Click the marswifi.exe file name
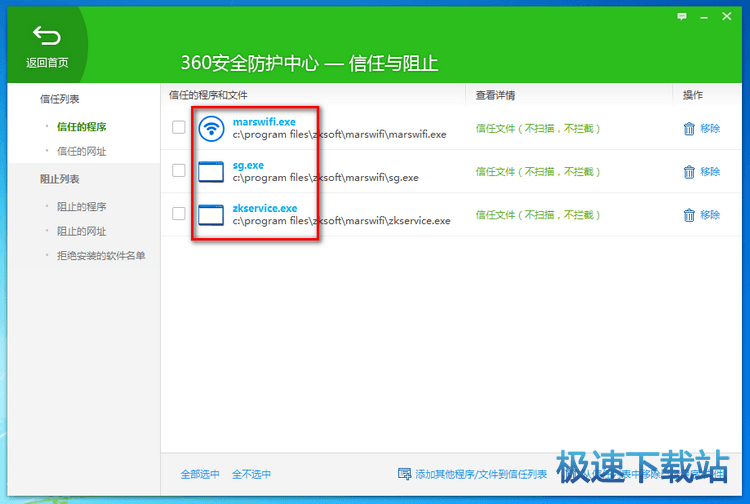750x504 pixels. (264, 122)
